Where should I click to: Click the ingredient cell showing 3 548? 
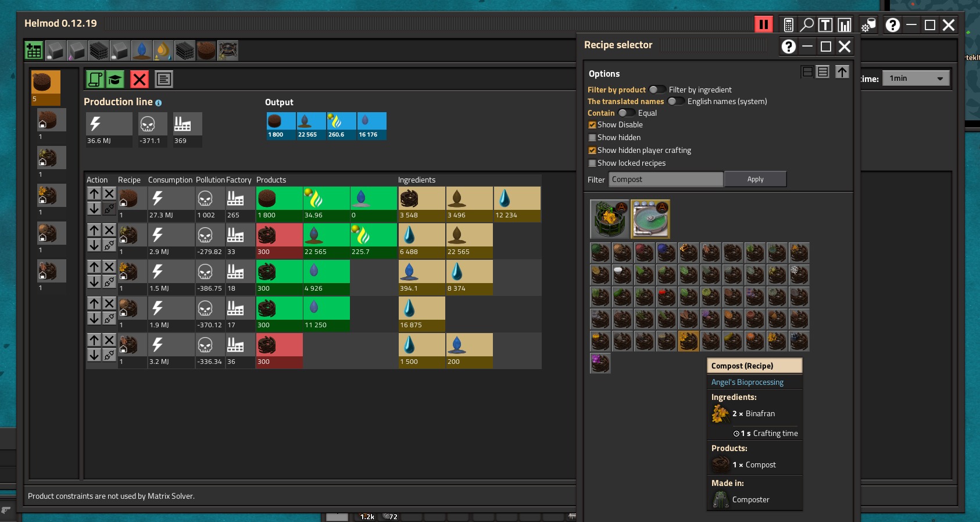(421, 204)
